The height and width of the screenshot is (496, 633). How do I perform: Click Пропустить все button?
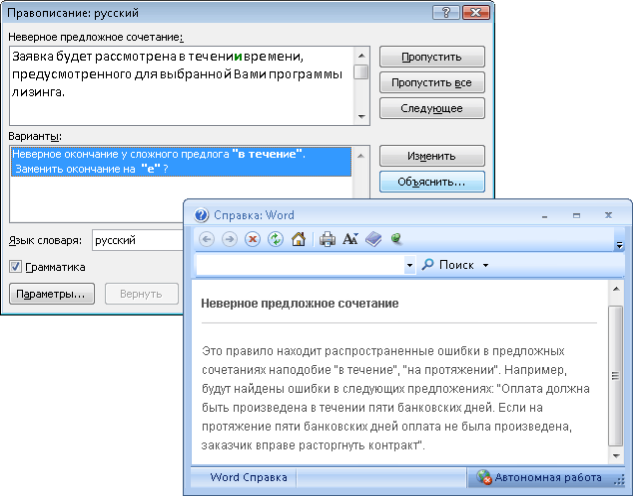432,83
